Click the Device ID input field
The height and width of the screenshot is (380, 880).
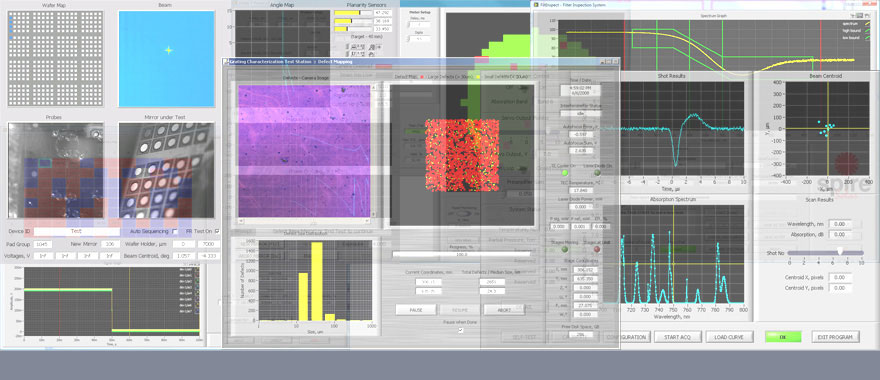(x=76, y=231)
